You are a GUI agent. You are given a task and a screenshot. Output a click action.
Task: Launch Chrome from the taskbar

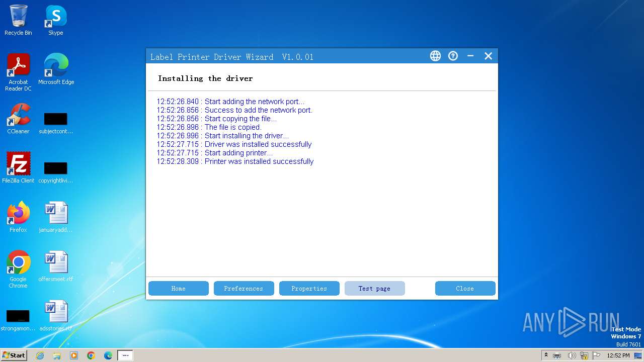pos(91,355)
